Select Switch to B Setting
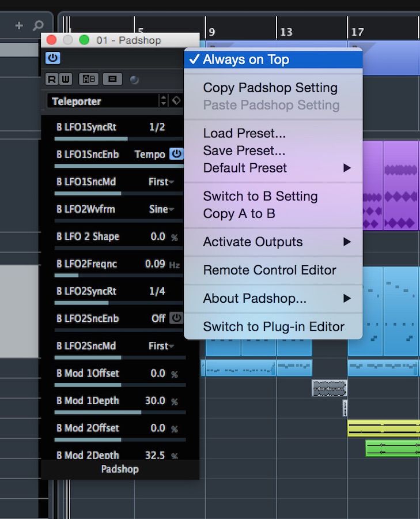420x519 pixels. pos(273,196)
